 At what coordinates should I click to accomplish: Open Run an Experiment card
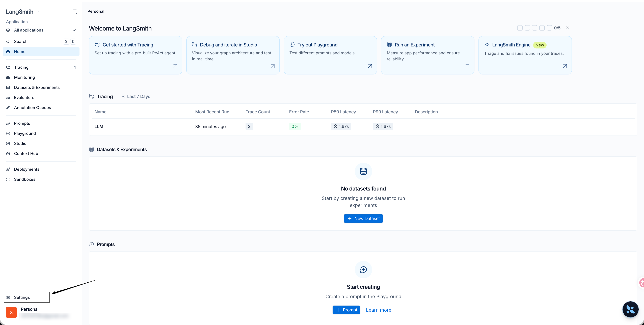(x=427, y=55)
